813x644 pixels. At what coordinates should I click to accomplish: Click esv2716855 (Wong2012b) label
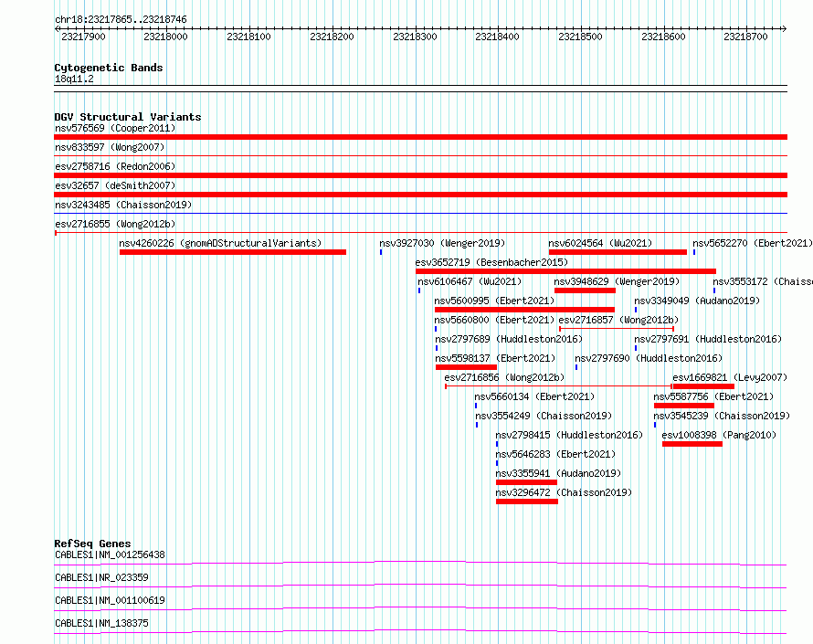click(x=115, y=224)
